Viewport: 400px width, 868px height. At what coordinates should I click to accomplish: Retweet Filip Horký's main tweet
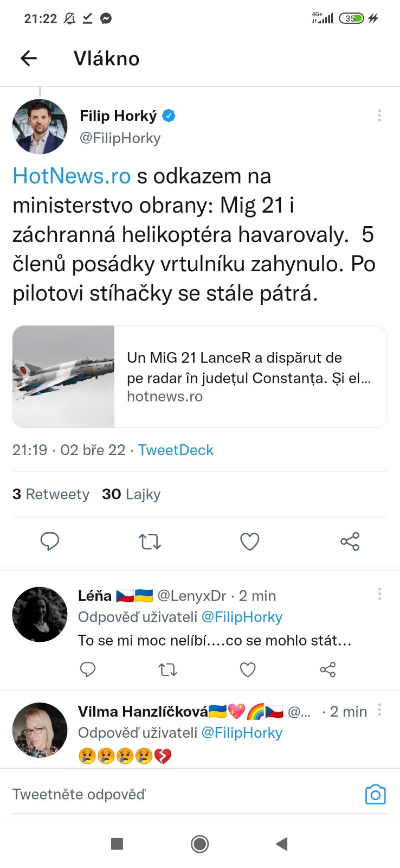click(150, 541)
